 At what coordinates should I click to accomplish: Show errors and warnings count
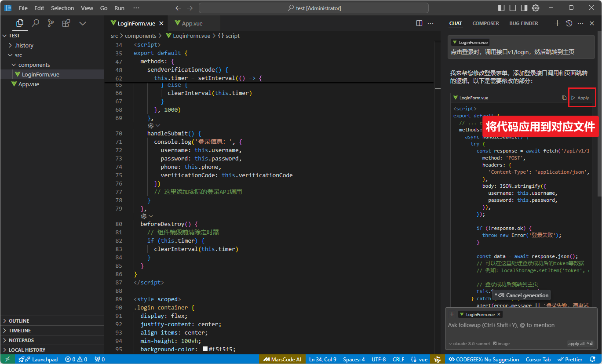pos(76,359)
